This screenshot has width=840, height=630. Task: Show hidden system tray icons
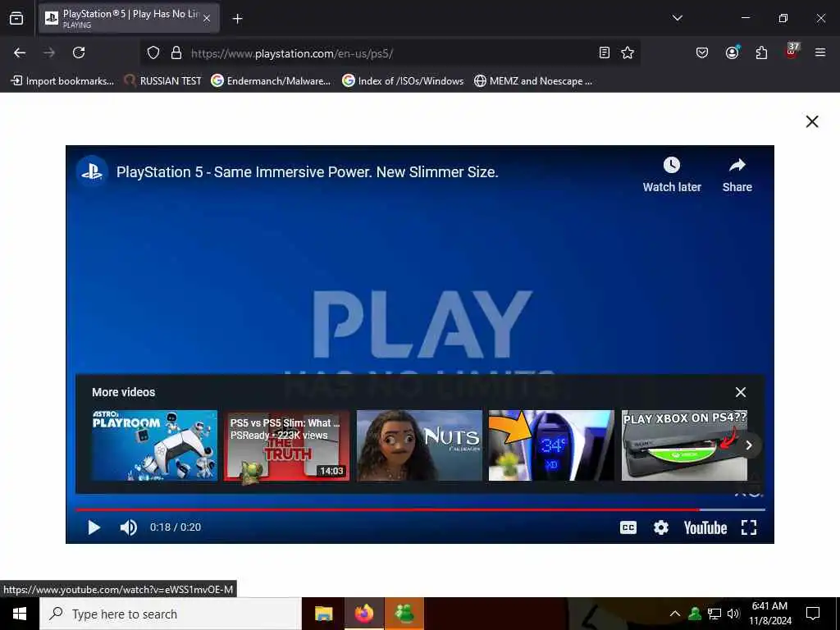[x=675, y=614]
